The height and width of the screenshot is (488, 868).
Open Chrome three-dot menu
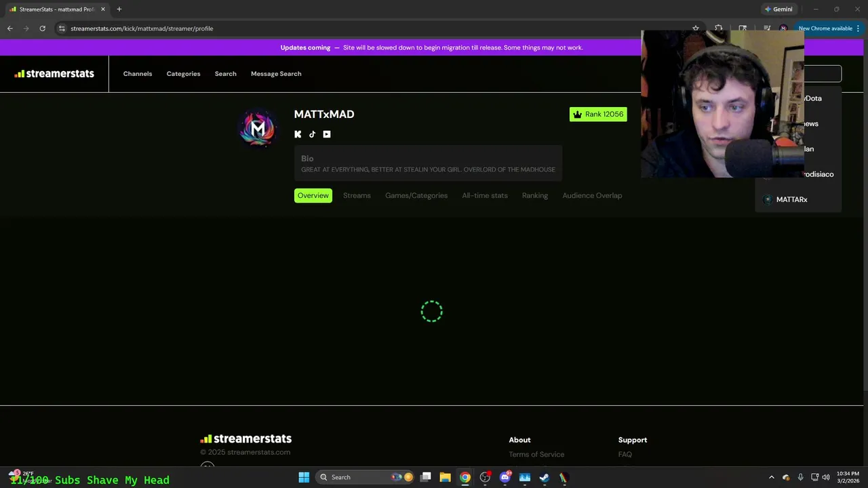[x=858, y=28]
